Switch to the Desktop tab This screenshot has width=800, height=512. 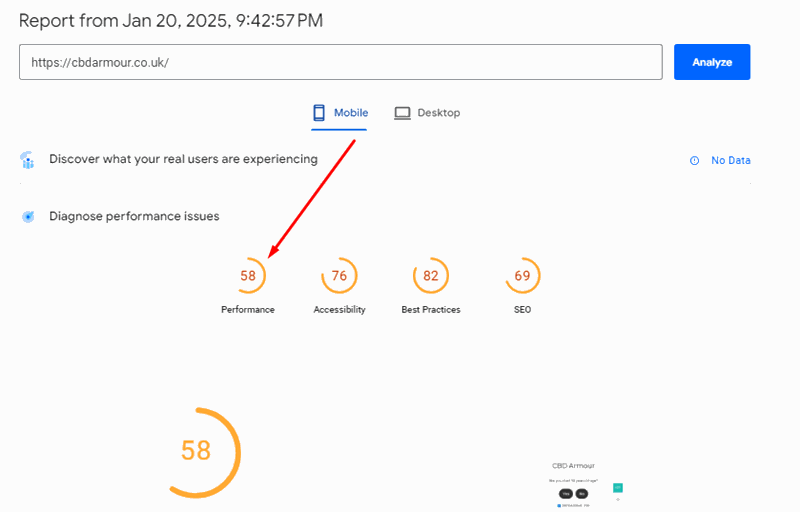point(427,113)
